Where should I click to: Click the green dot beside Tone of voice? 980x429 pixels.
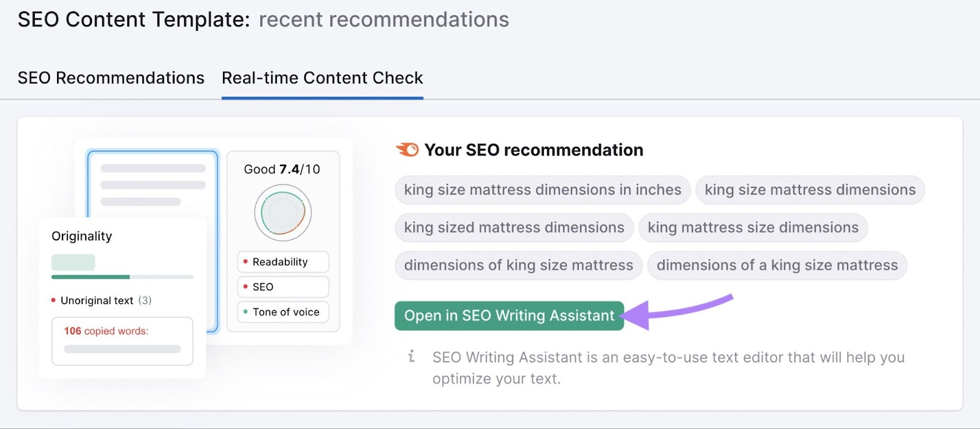246,312
